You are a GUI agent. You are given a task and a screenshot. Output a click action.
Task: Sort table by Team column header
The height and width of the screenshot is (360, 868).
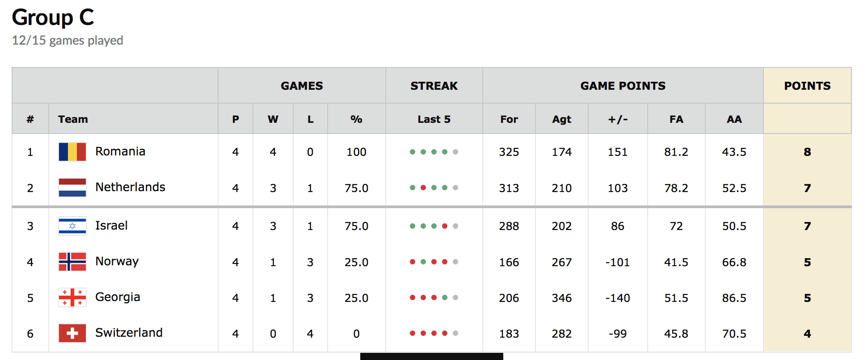tap(73, 119)
